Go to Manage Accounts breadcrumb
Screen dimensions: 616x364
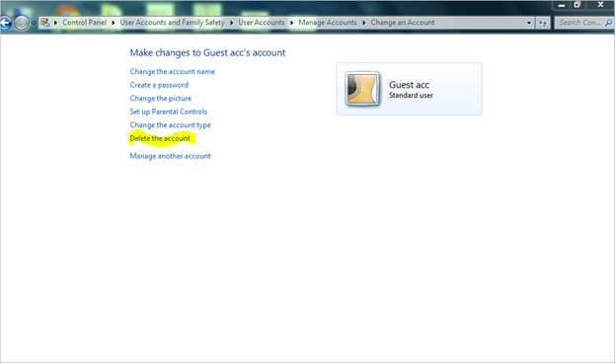pos(328,23)
